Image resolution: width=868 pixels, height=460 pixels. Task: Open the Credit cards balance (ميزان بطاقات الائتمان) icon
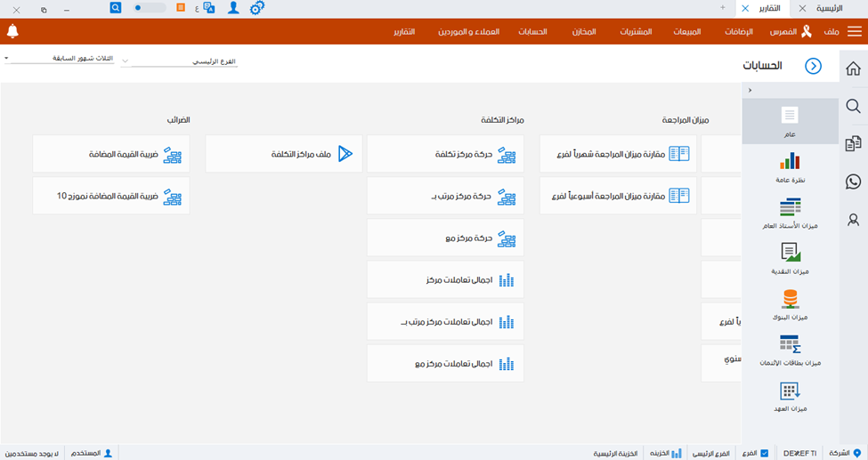(790, 345)
